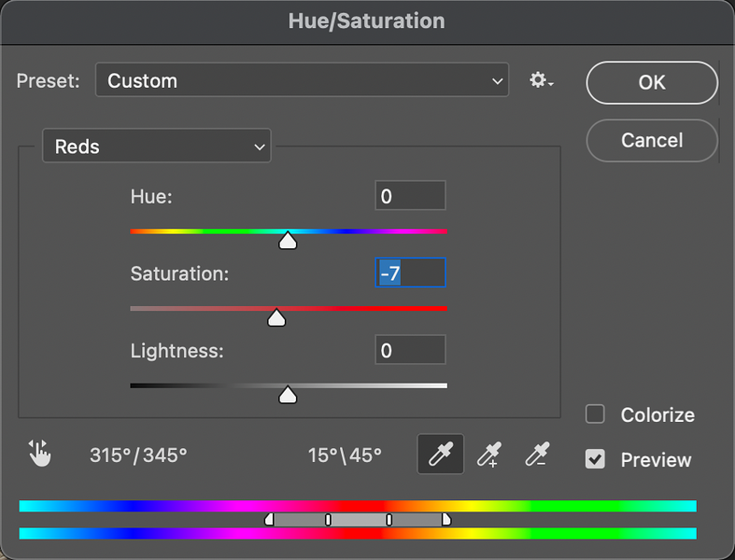Click OK to apply Hue/Saturation
This screenshot has height=560, width=735.
coord(652,82)
